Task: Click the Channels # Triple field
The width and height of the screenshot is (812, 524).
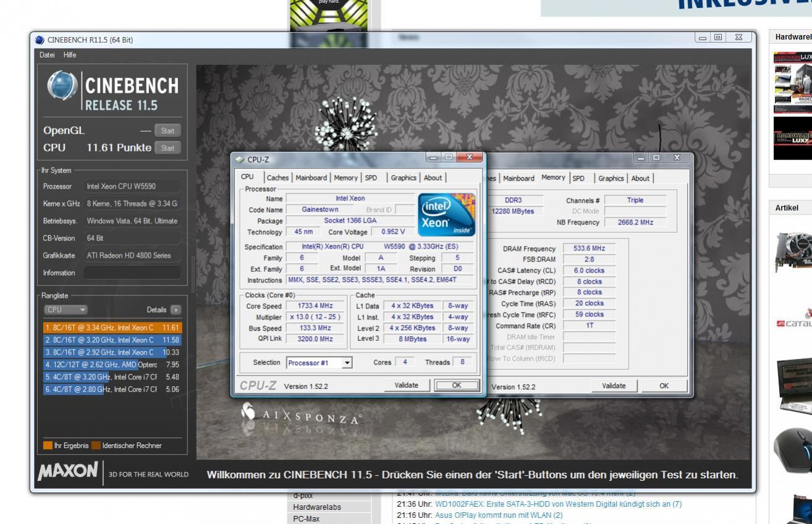Action: tap(635, 200)
